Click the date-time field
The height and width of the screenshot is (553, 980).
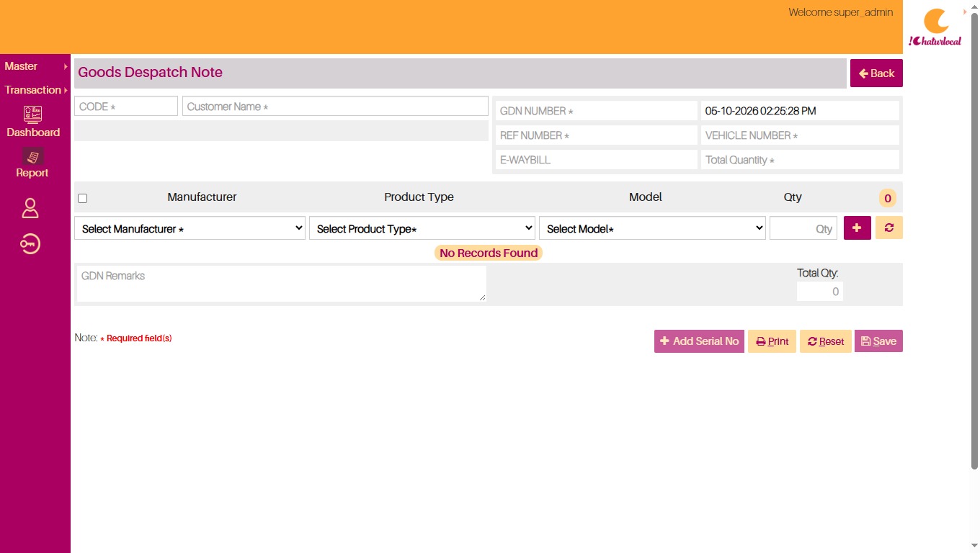pos(800,111)
